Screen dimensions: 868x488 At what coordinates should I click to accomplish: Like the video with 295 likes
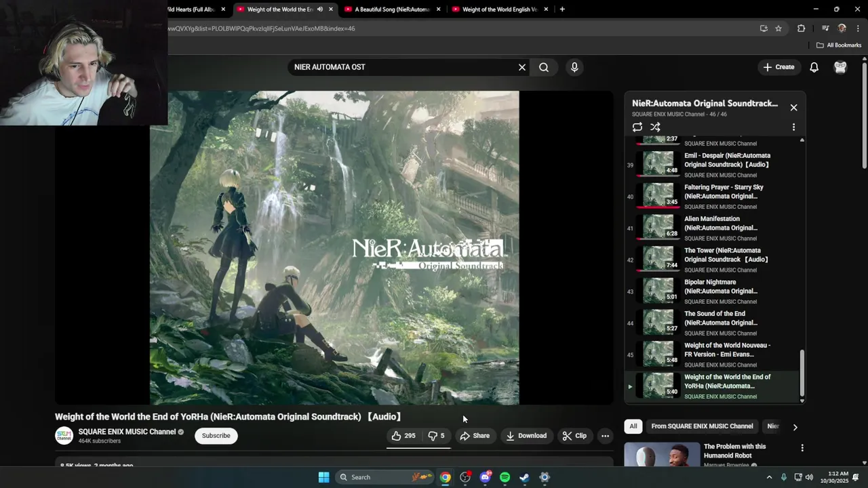(x=403, y=436)
